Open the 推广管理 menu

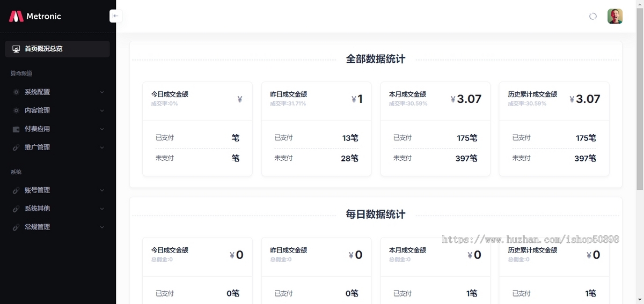click(57, 147)
